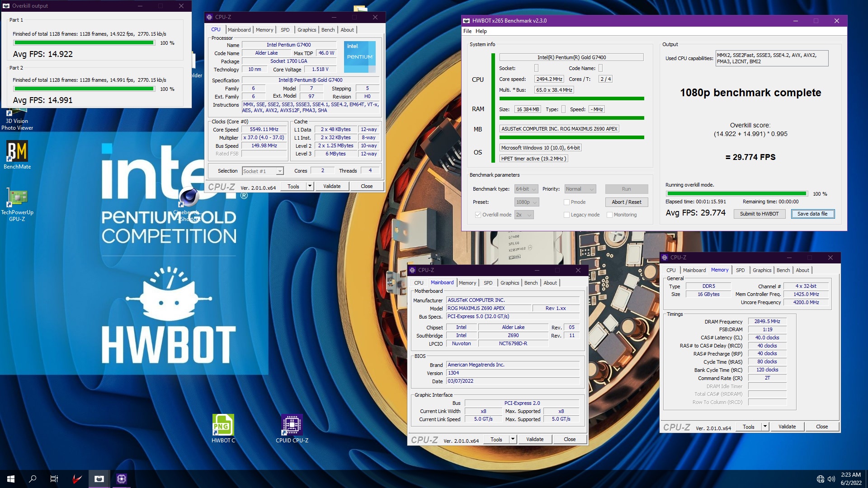Click Close in CPU-Z Mainboard window
Viewport: 868px width, 488px height.
pyautogui.click(x=570, y=439)
